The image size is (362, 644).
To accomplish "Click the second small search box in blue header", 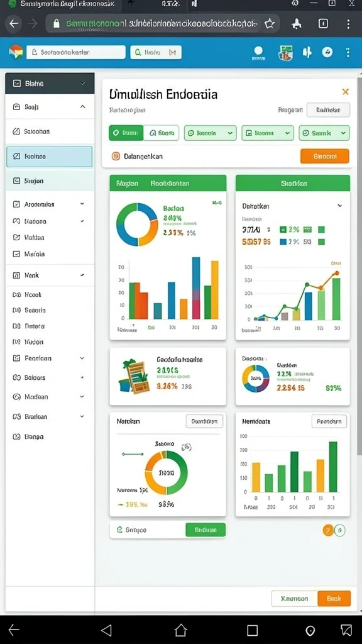I will (x=156, y=52).
